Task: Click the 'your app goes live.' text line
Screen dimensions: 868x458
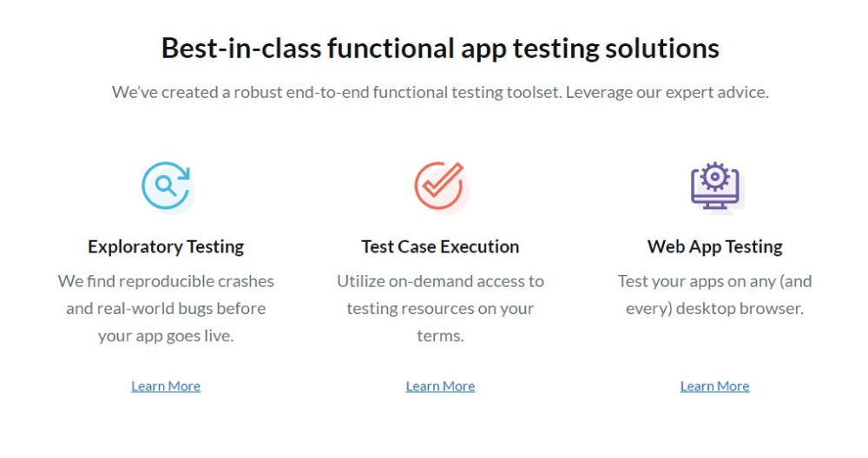Action: 166,336
